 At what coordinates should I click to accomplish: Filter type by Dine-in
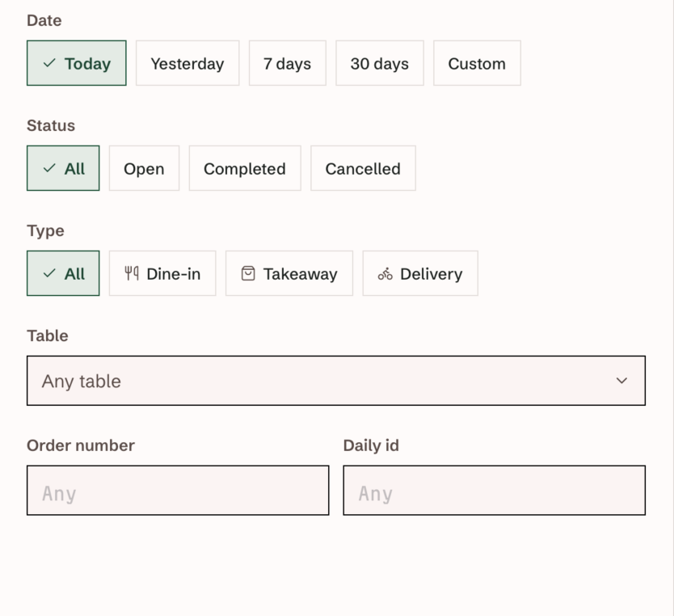162,273
